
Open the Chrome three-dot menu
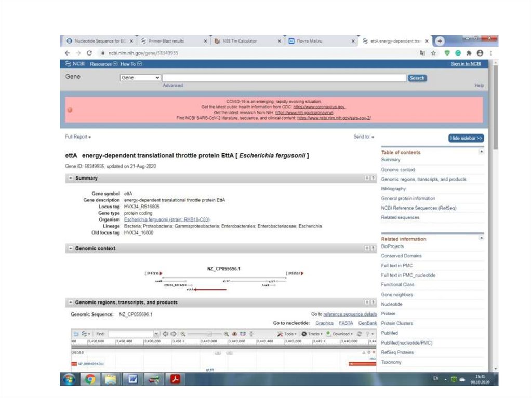(491, 53)
